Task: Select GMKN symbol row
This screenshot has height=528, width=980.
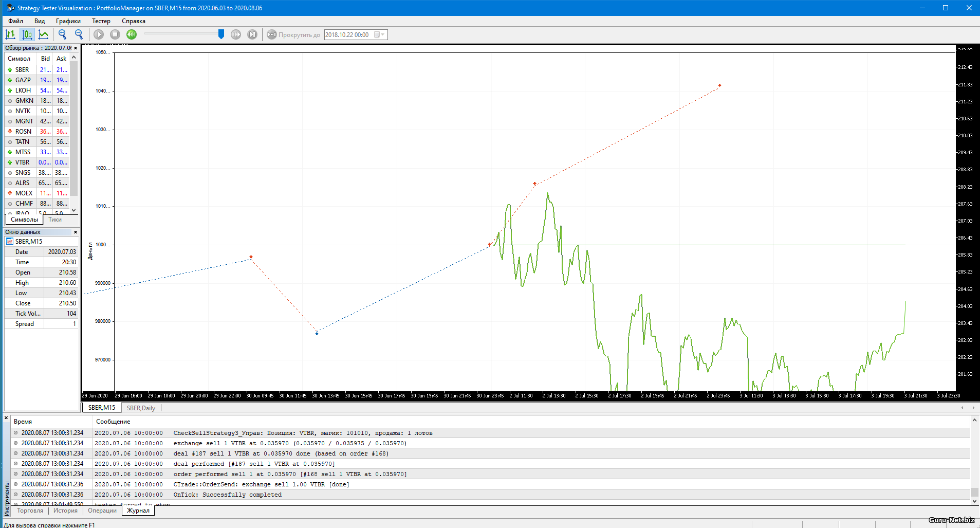Action: point(36,101)
